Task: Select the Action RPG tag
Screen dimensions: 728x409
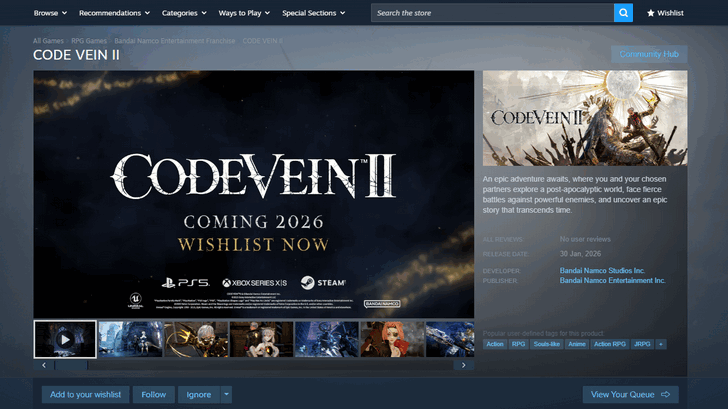Action: 610,344
